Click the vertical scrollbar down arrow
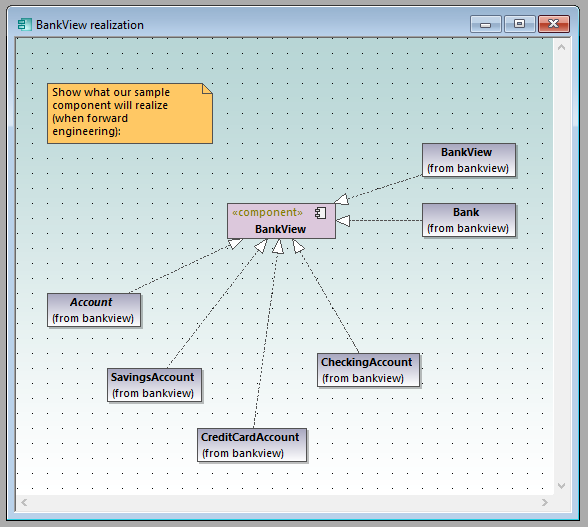Viewport: 588px width, 527px height. click(x=561, y=486)
